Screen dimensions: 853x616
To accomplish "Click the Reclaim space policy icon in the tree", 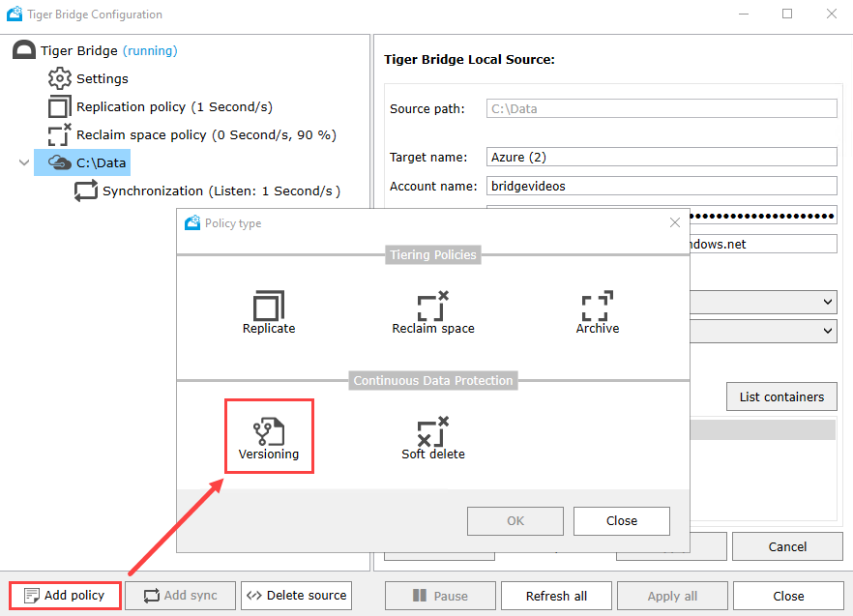I will [x=60, y=134].
